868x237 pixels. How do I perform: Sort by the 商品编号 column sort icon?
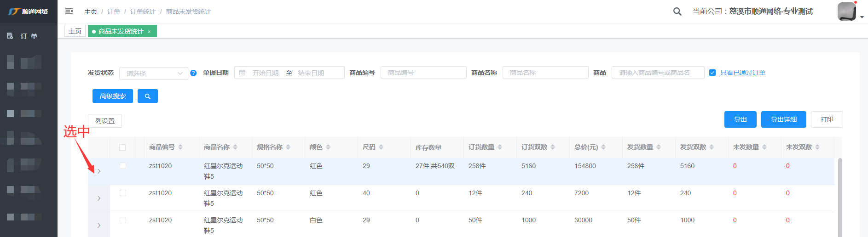[180, 147]
